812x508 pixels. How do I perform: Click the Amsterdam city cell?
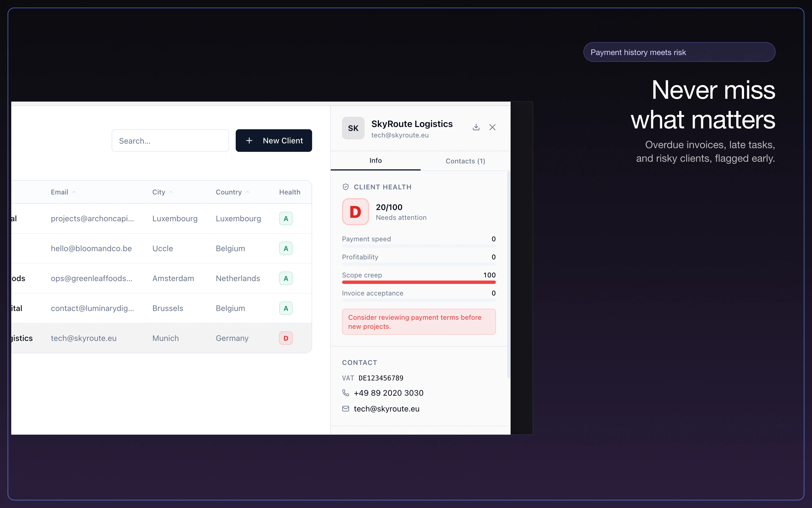(x=173, y=278)
